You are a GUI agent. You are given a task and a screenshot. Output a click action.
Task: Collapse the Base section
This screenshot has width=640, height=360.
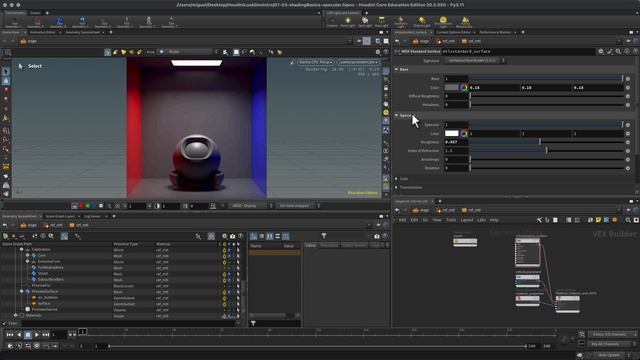(396, 69)
